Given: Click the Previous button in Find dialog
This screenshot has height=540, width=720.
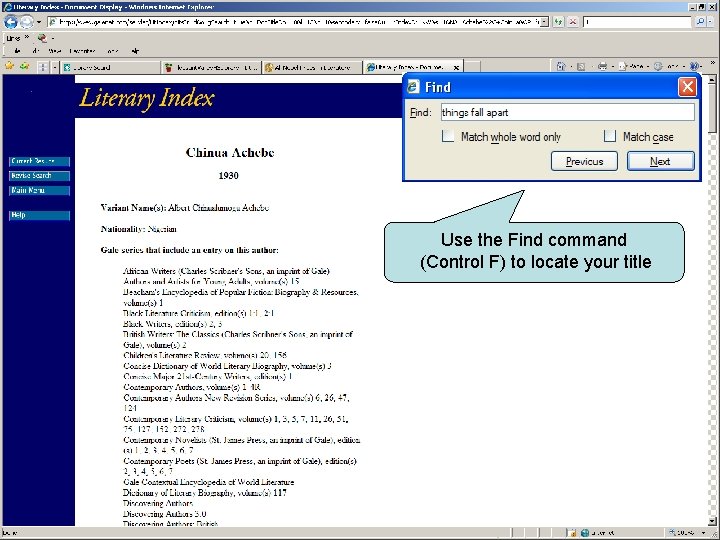Looking at the screenshot, I should (584, 161).
